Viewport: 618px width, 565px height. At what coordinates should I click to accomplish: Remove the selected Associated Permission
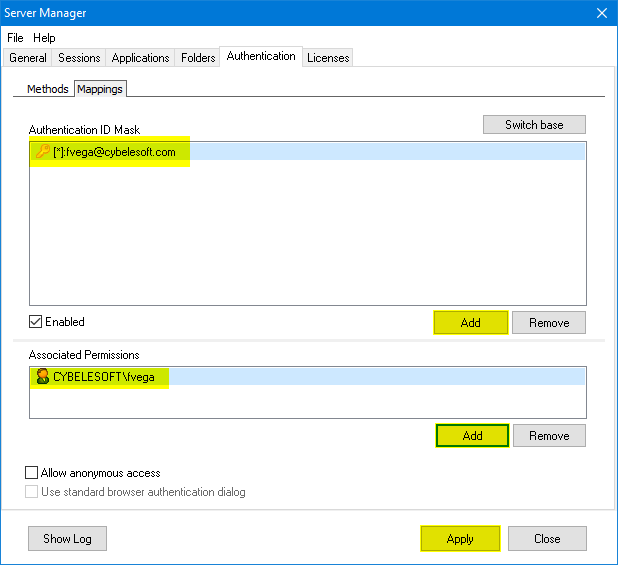pyautogui.click(x=549, y=435)
